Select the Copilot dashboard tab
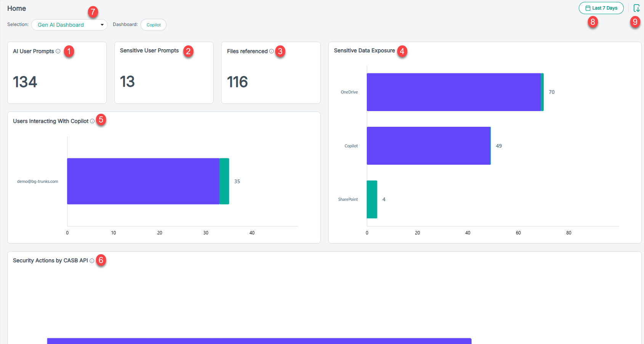644x344 pixels. click(154, 25)
